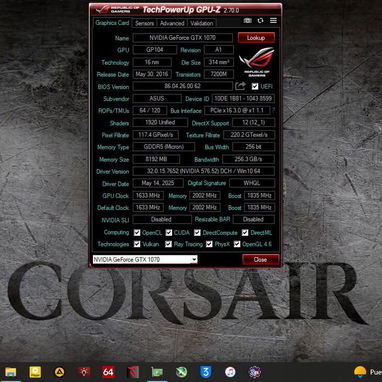Open File Explorer from the taskbar
This screenshot has width=382, height=382.
coord(10,372)
